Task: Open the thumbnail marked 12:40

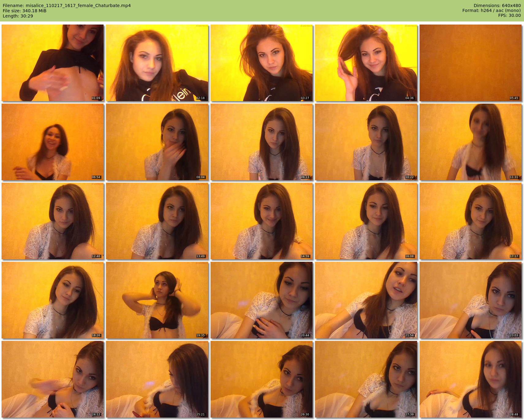Action: [53, 221]
